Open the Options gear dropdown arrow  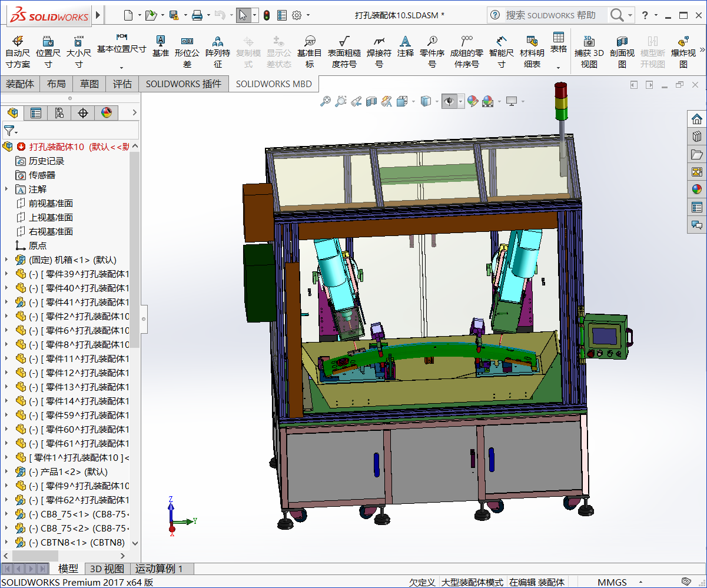coord(308,15)
